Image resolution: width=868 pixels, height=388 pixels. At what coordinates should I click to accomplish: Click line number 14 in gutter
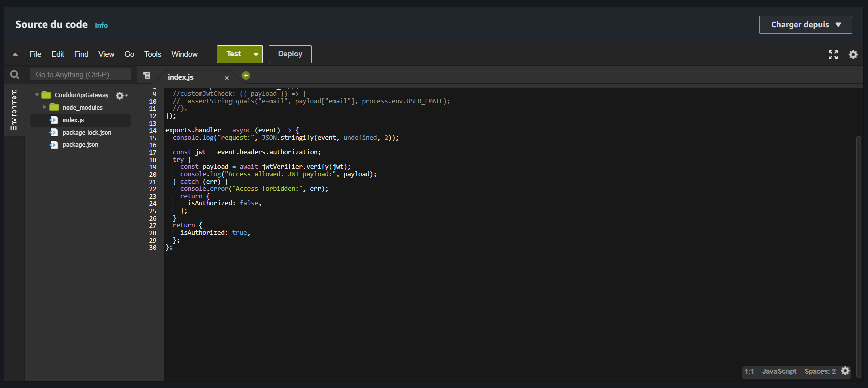[153, 131]
